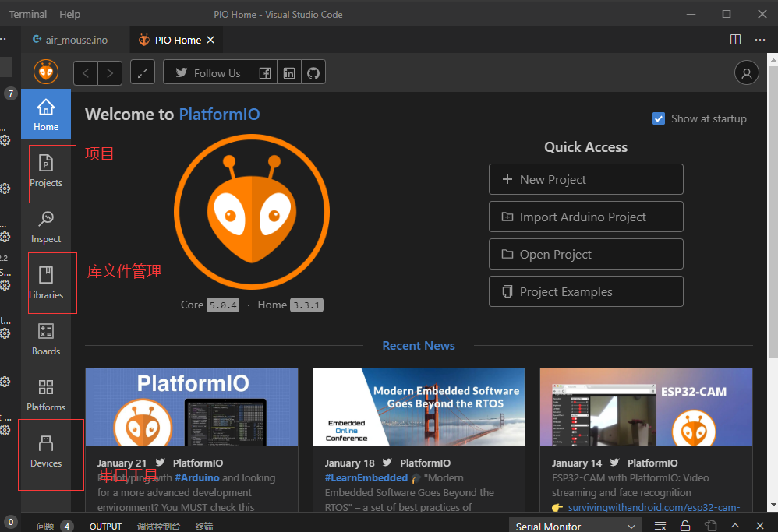The image size is (778, 532).
Task: Click the Lock Scrolling toggle in output panel
Action: pyautogui.click(x=684, y=526)
